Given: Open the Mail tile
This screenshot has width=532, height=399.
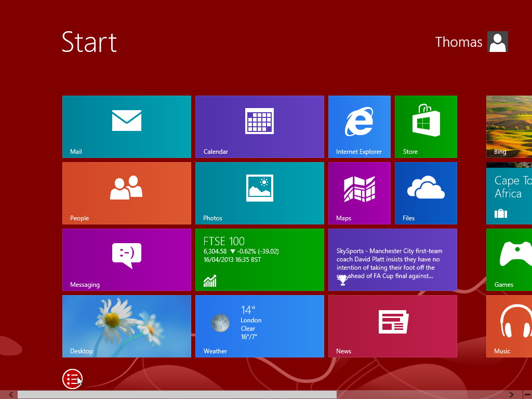Looking at the screenshot, I should tap(127, 127).
